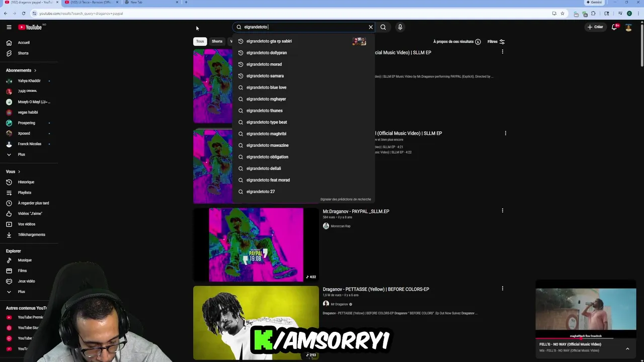Viewport: 644px width, 362px height.
Task: Open the Chrome three-dot menu
Action: 638,14
